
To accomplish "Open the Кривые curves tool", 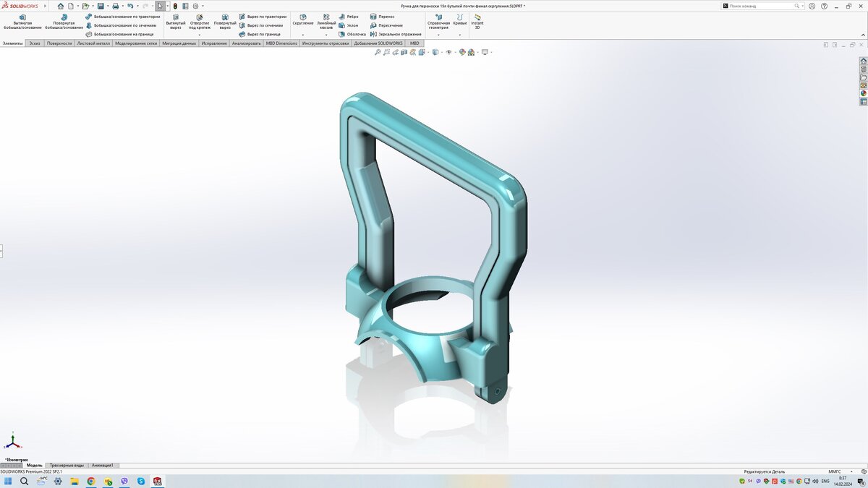I will [x=460, y=19].
